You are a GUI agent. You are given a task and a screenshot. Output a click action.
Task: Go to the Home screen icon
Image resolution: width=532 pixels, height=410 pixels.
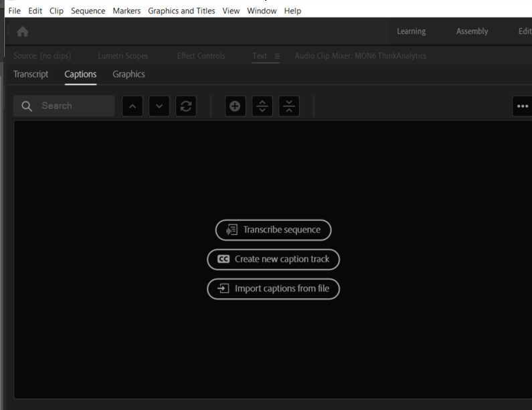tap(23, 31)
